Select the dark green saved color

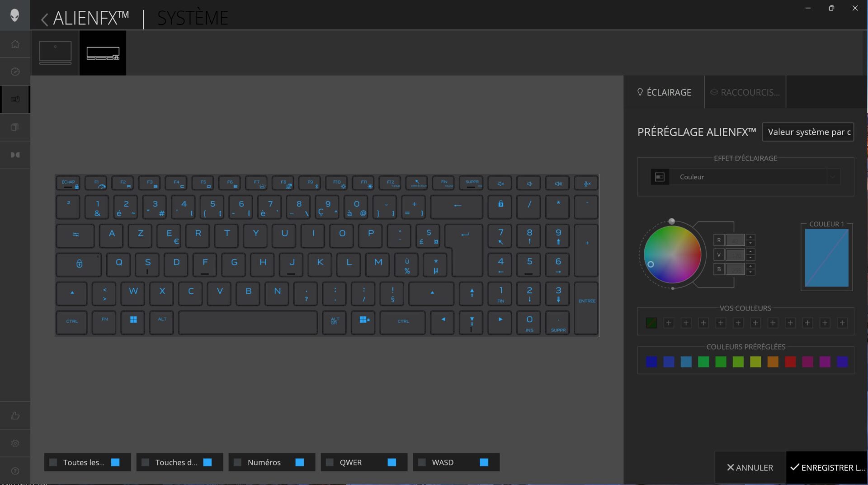(x=651, y=323)
